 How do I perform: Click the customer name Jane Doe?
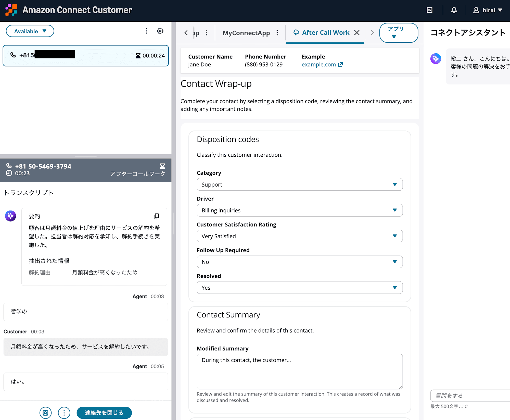click(x=199, y=65)
